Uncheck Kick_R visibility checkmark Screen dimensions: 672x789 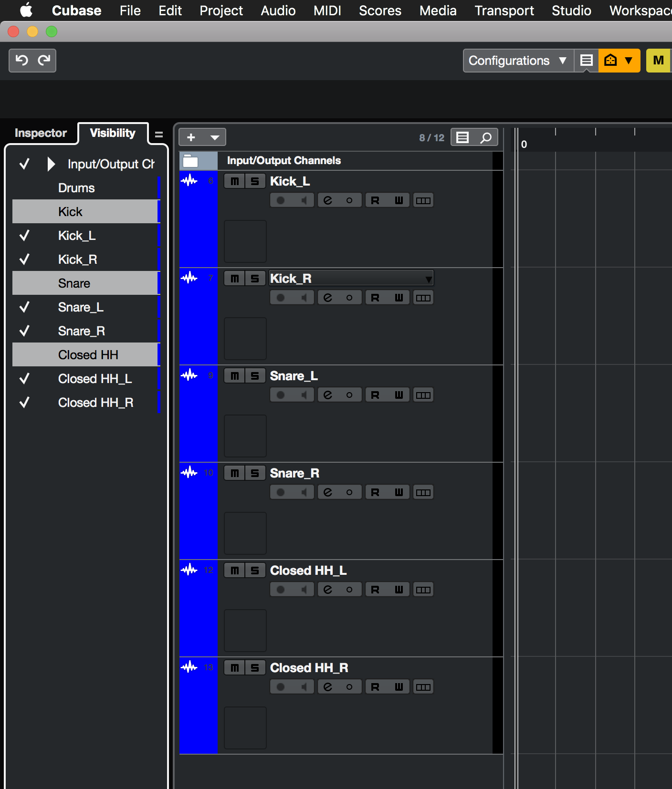tap(24, 259)
